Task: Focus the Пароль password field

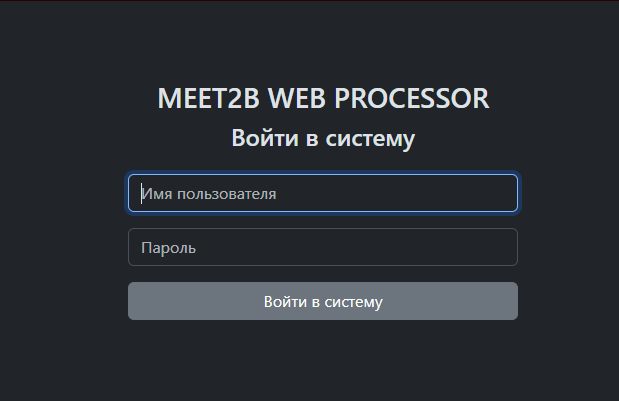Action: (322, 247)
